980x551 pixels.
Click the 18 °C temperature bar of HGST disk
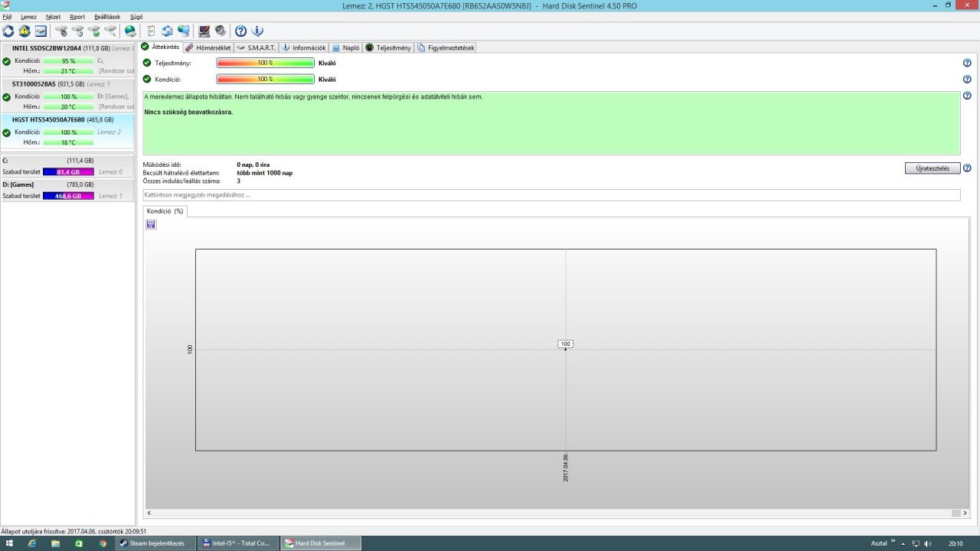pyautogui.click(x=69, y=142)
